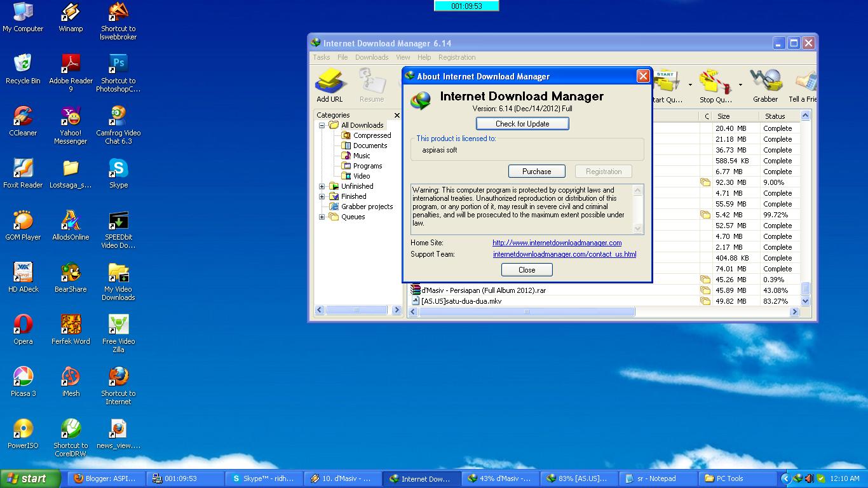Click the Stop Queue toolbar icon
This screenshot has height=488, width=868.
coord(716,86)
